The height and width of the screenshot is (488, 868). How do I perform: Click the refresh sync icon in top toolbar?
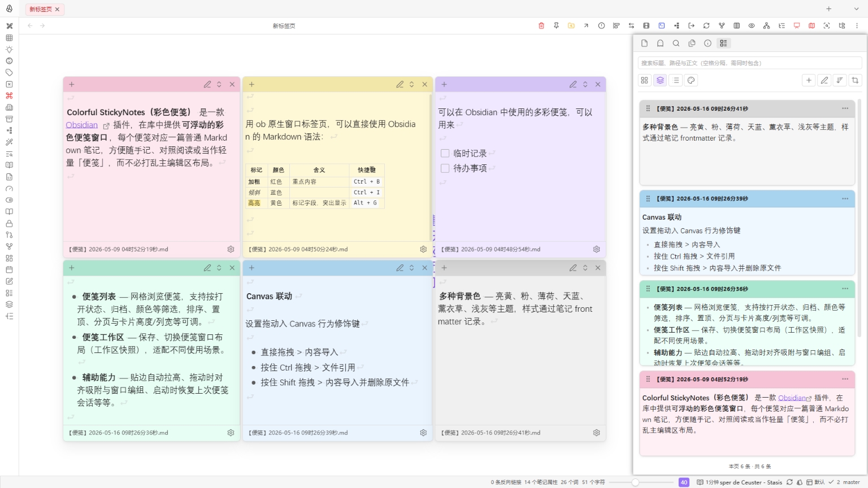pos(706,25)
